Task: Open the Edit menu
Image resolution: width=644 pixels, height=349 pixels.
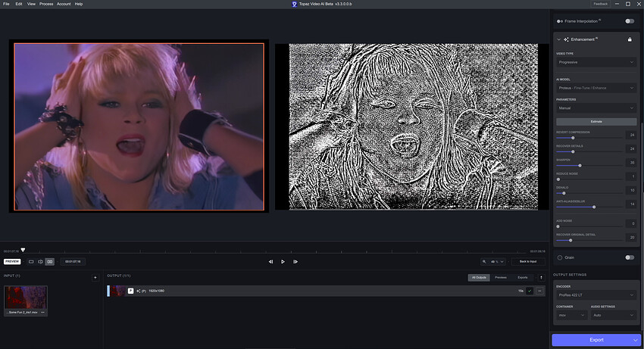Action: (19, 4)
